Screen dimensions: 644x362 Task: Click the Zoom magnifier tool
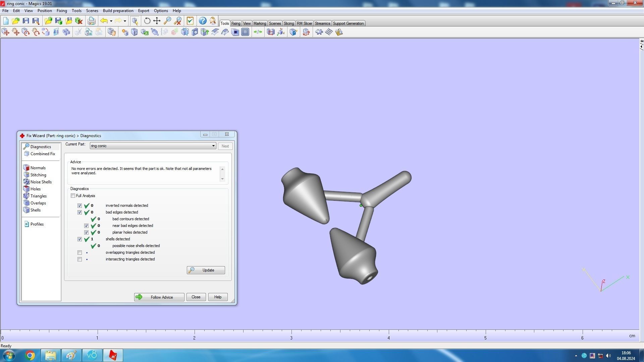coord(167,21)
